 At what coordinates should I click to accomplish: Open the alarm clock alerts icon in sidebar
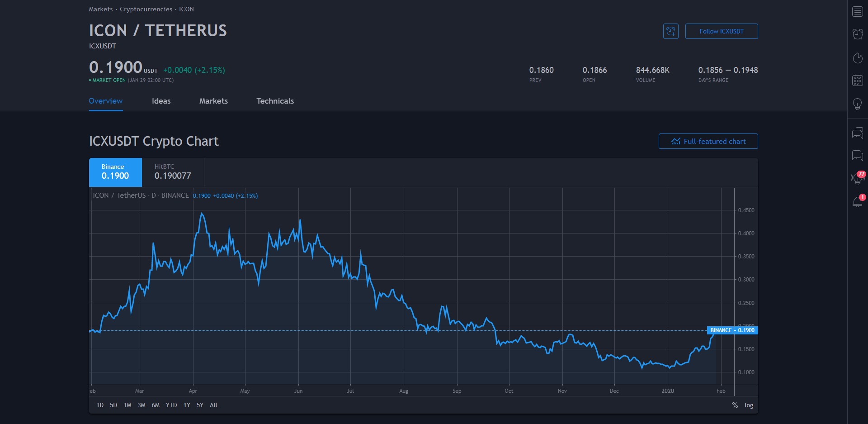tap(857, 34)
